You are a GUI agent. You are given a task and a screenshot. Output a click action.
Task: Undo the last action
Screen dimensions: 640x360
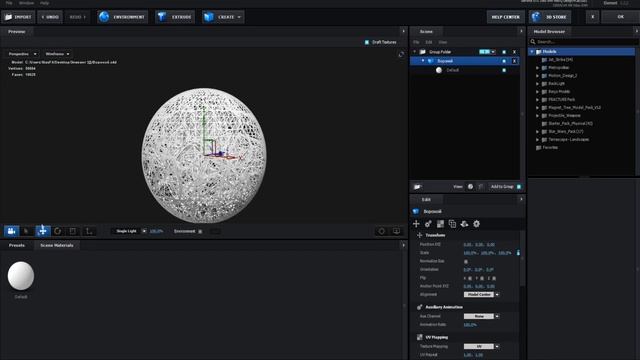click(50, 17)
